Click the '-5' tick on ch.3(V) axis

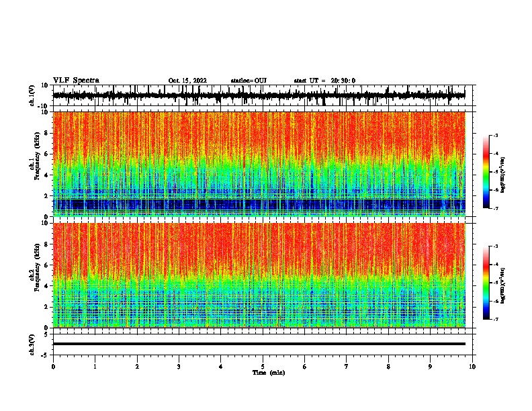[46, 355]
